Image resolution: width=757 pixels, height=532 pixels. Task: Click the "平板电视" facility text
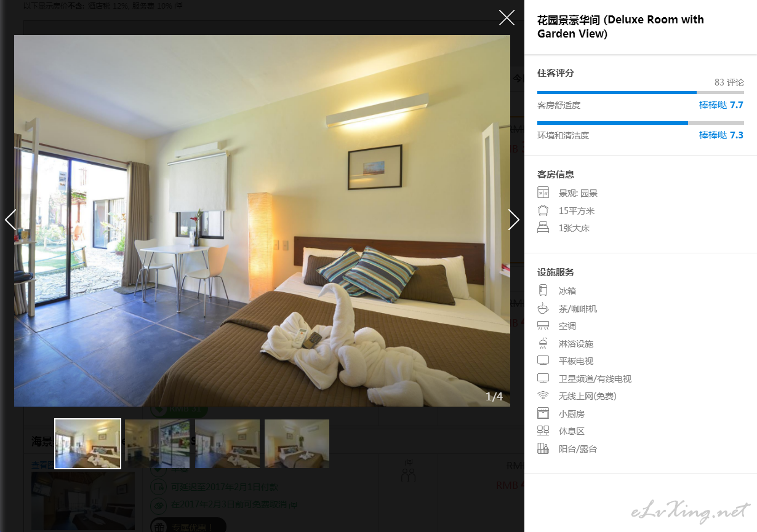coord(576,361)
